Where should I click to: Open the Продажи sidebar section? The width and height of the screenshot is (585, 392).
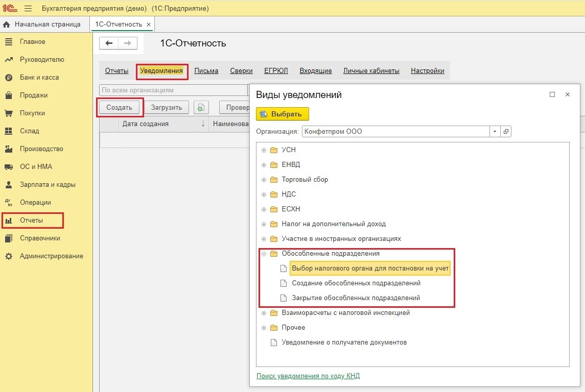tap(33, 95)
